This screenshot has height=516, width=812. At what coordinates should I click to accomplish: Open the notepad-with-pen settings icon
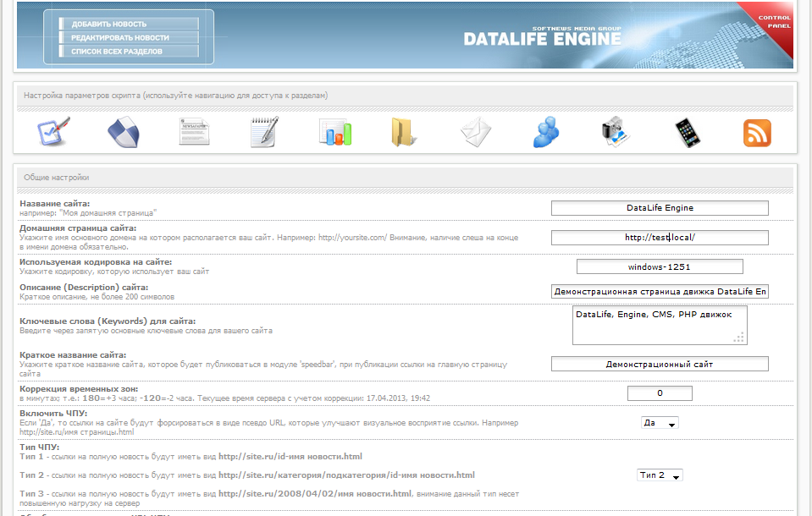coord(265,132)
